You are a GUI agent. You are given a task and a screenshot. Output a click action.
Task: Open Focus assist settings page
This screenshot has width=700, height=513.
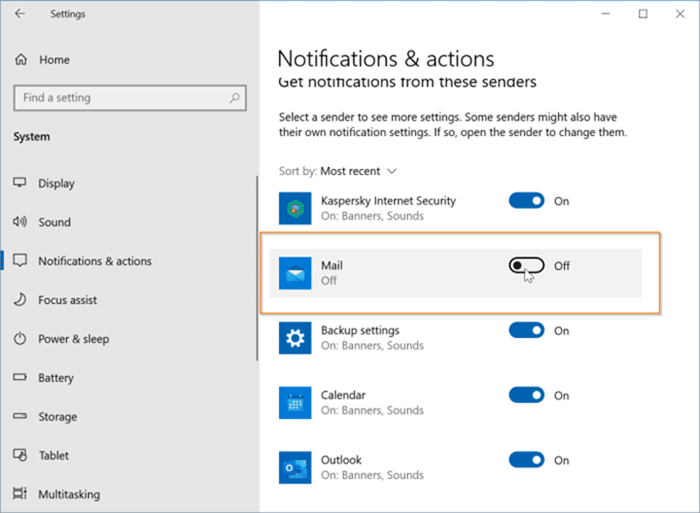(x=67, y=300)
